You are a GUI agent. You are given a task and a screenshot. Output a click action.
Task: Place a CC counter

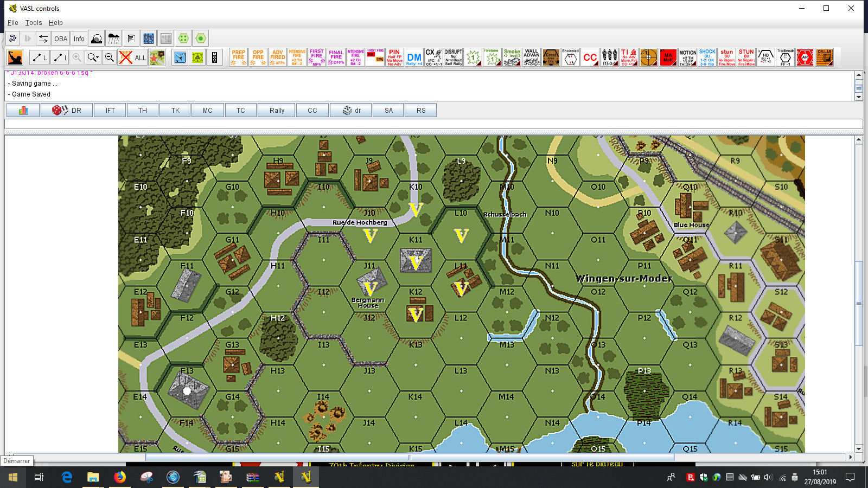click(590, 57)
